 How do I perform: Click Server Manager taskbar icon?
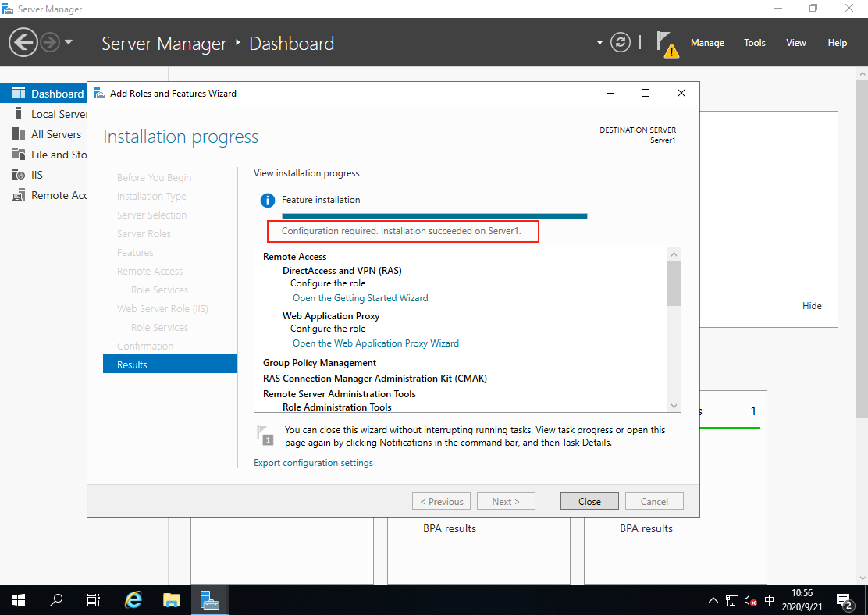(x=210, y=600)
